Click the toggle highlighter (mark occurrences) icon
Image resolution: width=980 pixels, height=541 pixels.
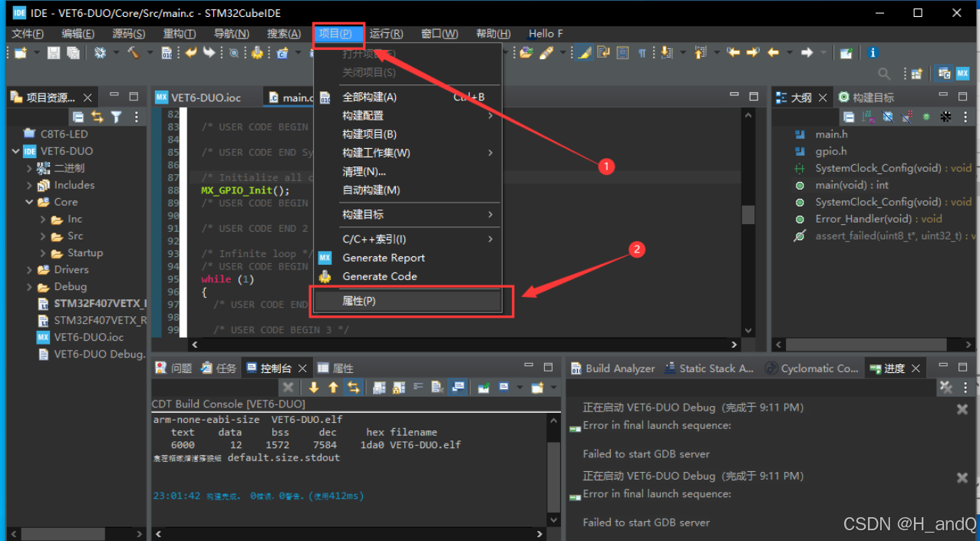tap(585, 53)
